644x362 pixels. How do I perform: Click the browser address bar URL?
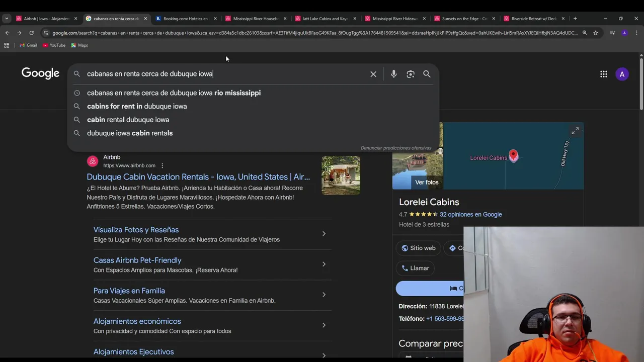click(x=314, y=33)
